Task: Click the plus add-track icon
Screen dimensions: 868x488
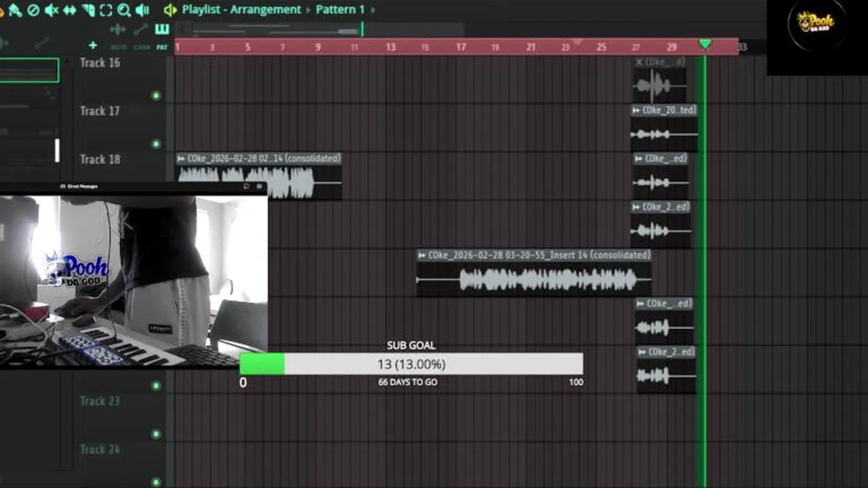Action: click(93, 45)
